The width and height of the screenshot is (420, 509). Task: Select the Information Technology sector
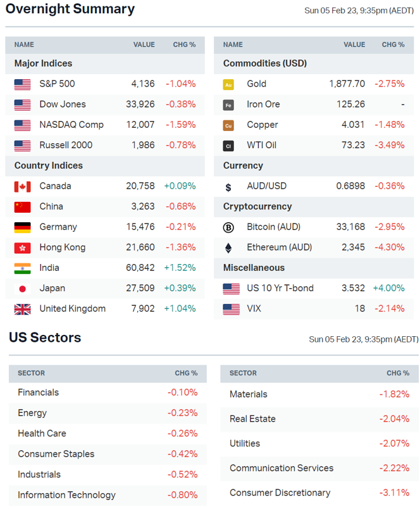66,495
